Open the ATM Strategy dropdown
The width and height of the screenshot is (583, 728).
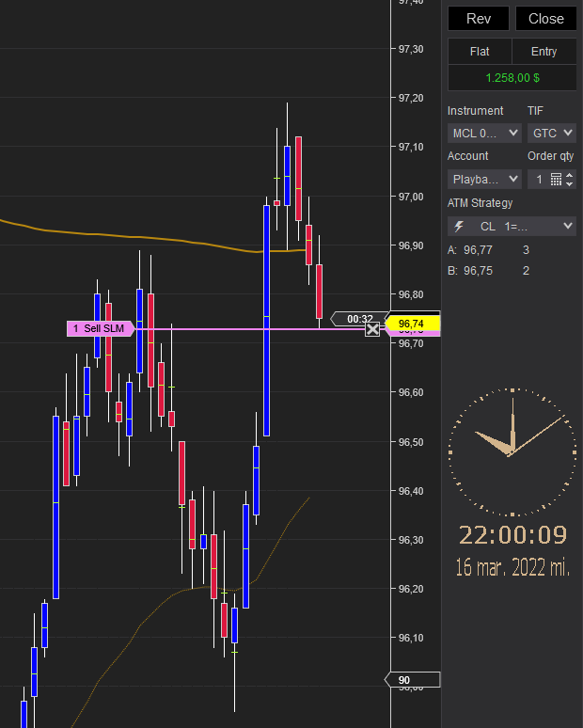[x=512, y=226]
